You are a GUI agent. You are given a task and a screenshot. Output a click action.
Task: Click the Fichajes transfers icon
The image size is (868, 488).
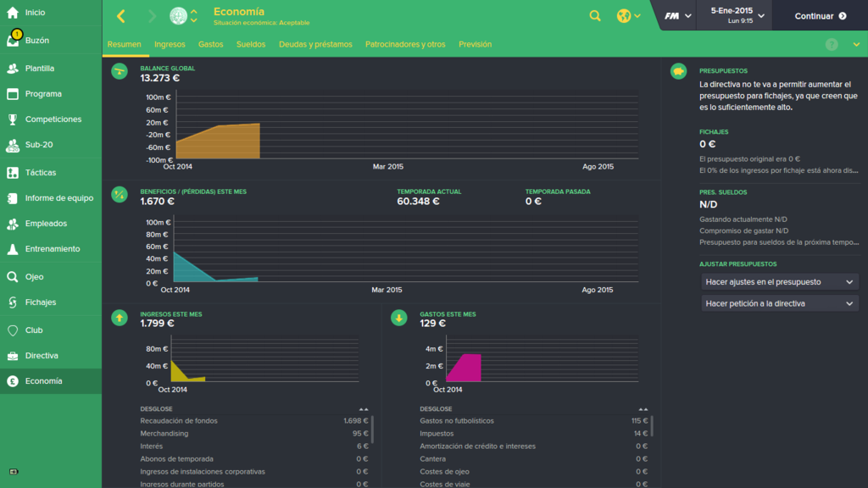coord(13,302)
